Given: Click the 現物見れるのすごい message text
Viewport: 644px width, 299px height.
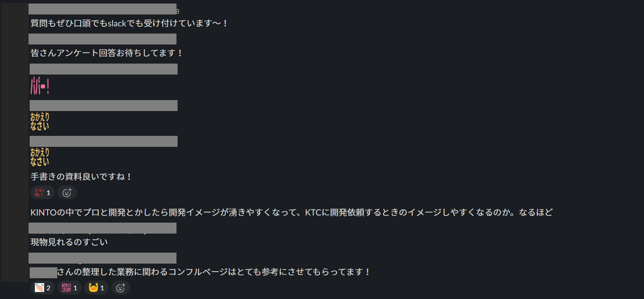Looking at the screenshot, I should [69, 242].
